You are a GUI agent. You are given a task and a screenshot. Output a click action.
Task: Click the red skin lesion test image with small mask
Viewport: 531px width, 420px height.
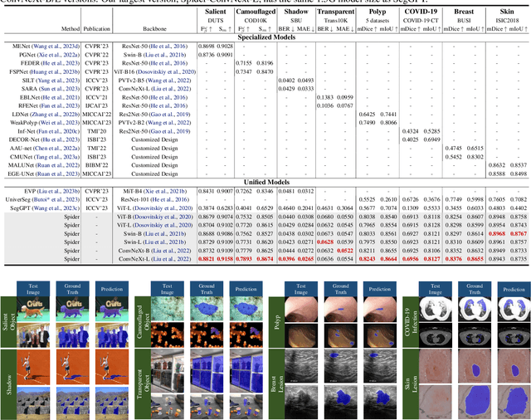(435, 367)
